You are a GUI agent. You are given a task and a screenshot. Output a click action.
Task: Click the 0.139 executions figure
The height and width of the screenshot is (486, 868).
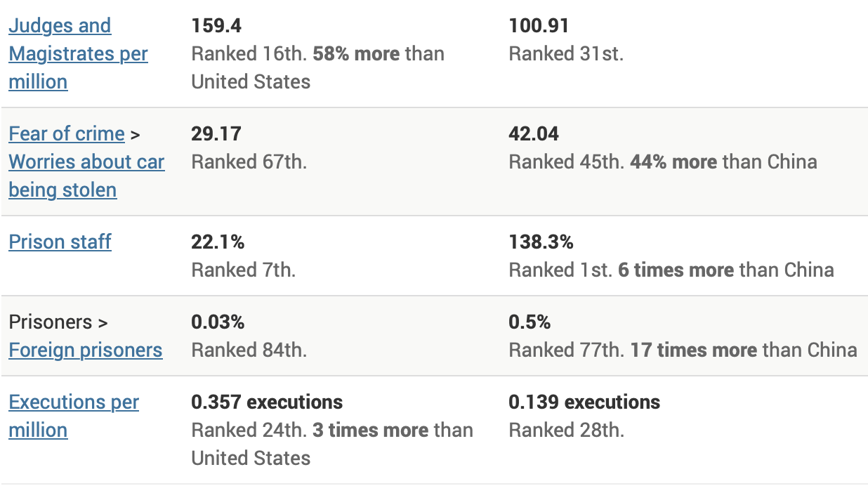[x=584, y=402]
